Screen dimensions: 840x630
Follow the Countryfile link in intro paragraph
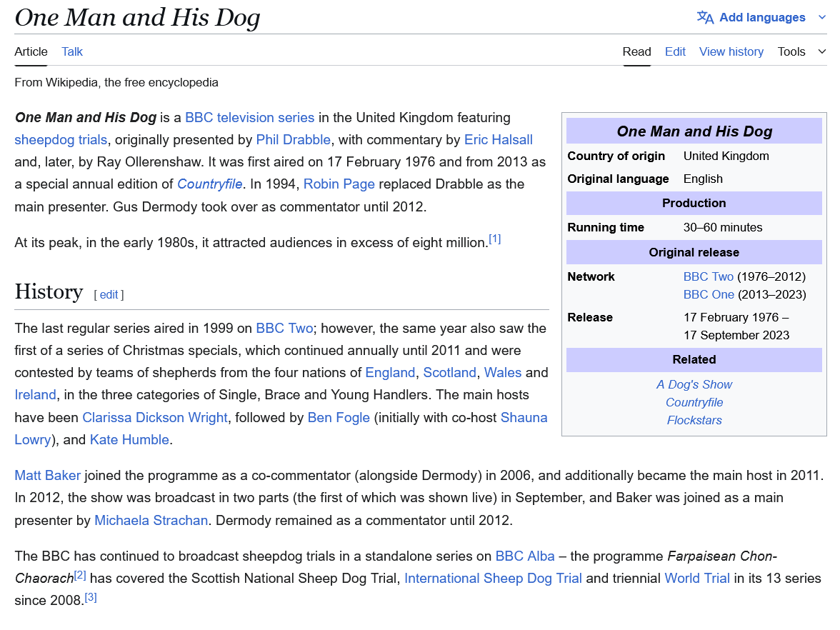[x=209, y=184]
